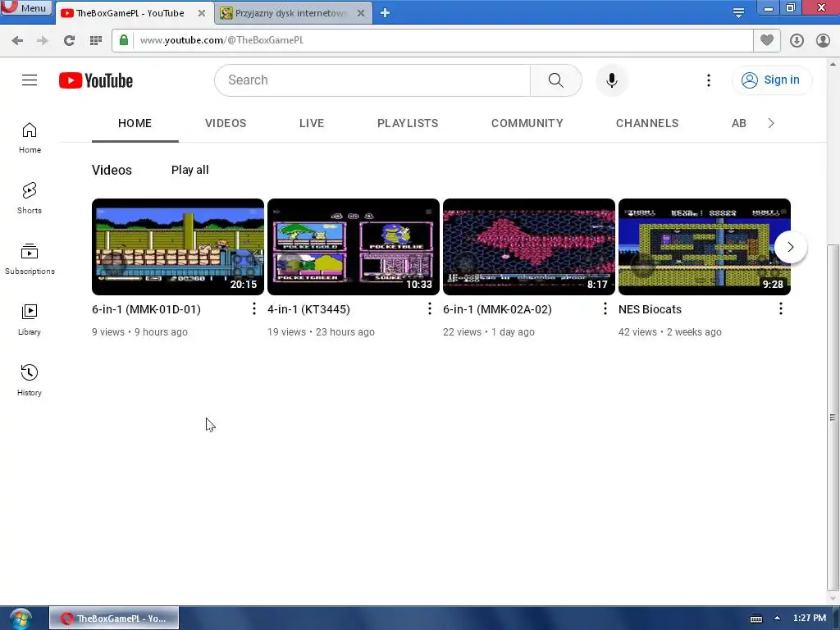Click TheBoxGamePL taskbar button

coord(114,619)
